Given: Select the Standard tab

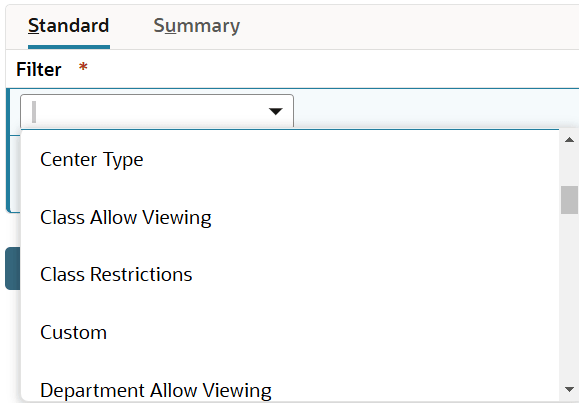Looking at the screenshot, I should tap(69, 26).
